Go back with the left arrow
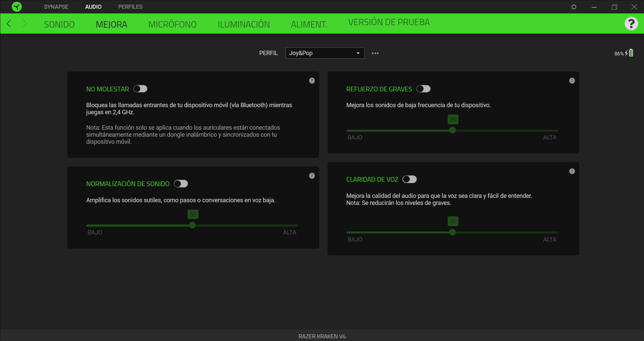This screenshot has height=341, width=644. pos(9,24)
